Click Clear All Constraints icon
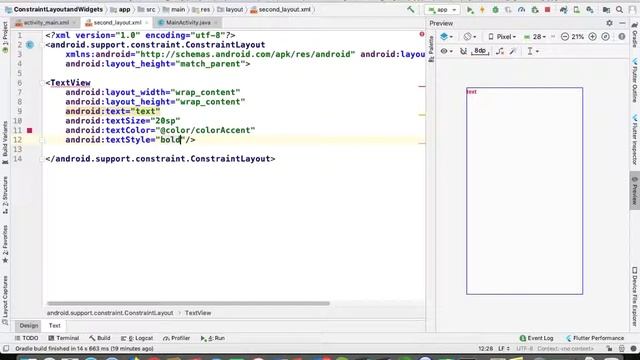Screen dimensions: 640x360 point(500,51)
